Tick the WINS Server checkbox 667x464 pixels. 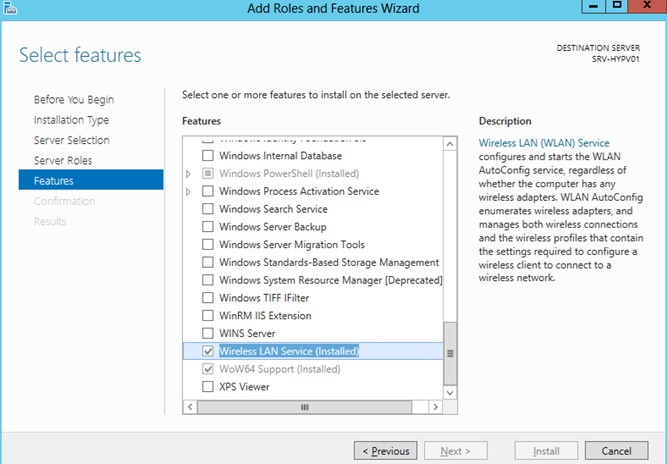point(208,333)
